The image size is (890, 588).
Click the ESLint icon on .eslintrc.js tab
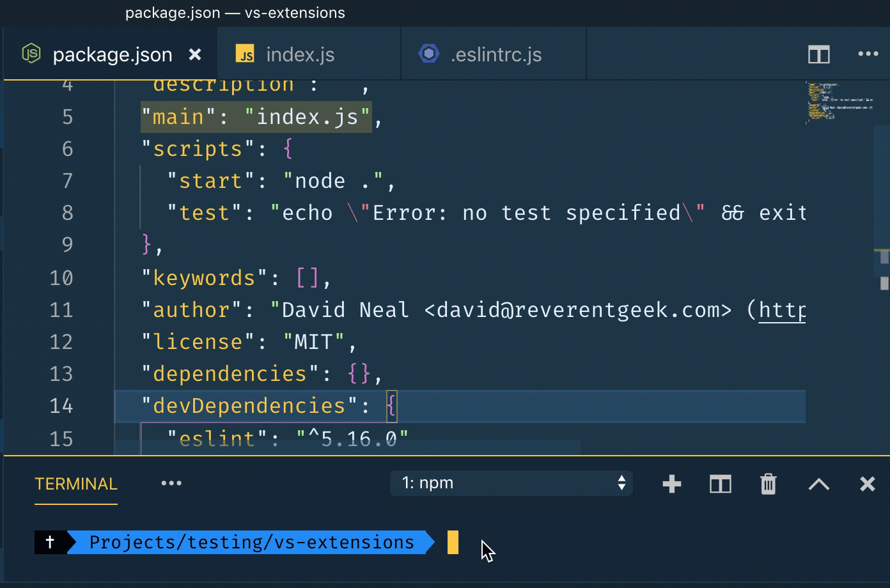428,54
